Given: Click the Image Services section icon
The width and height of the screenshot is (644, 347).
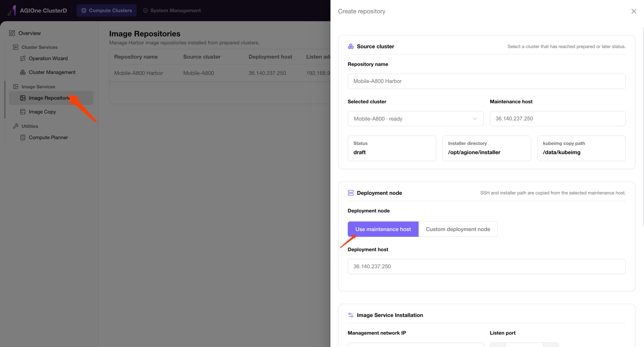Looking at the screenshot, I should (15, 87).
